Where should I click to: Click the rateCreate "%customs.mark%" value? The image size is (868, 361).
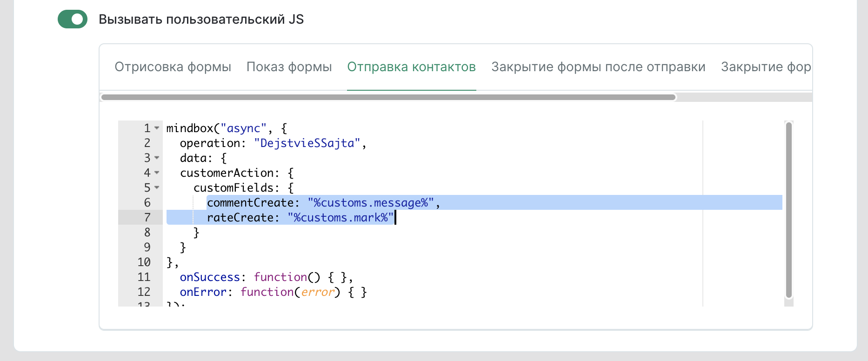point(341,217)
